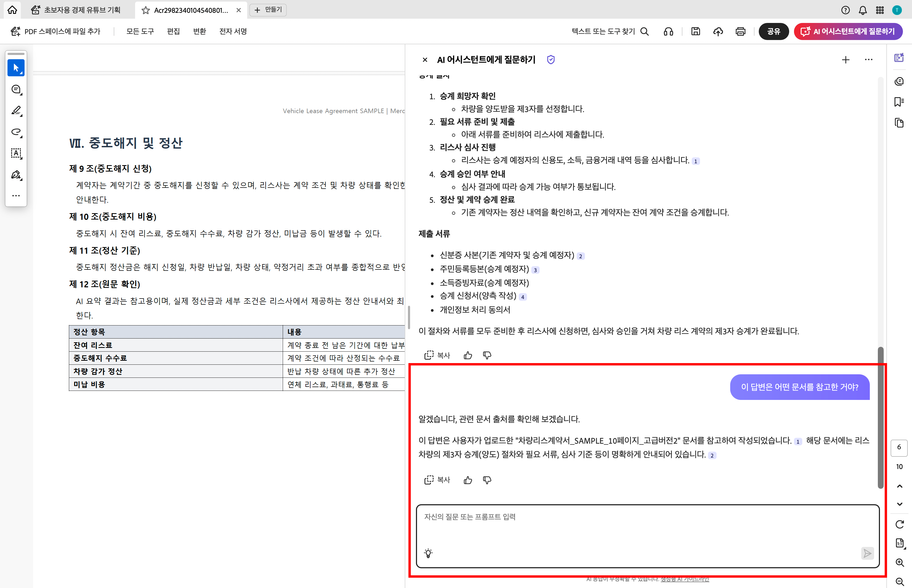The image size is (912, 588).
Task: Click the 공유 share button
Action: click(774, 31)
